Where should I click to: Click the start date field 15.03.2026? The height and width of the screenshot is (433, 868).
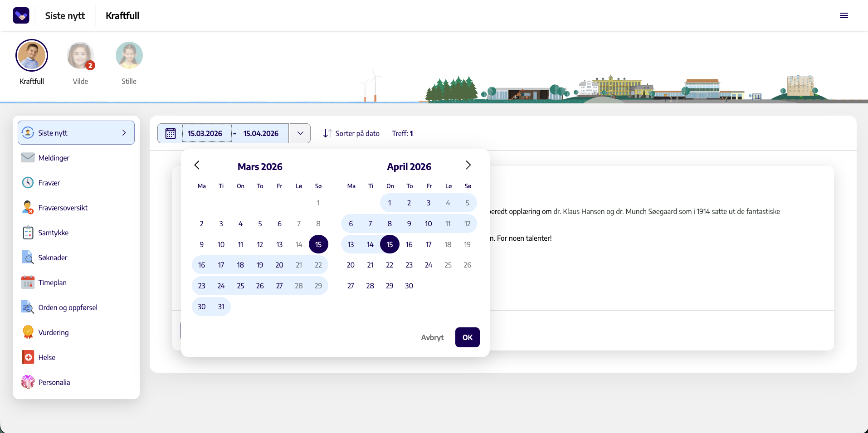(206, 133)
